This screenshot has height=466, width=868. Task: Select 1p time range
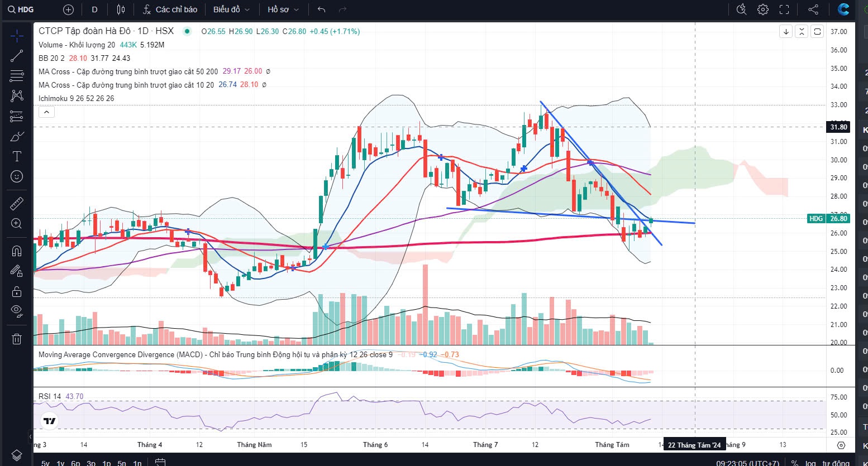(x=106, y=463)
